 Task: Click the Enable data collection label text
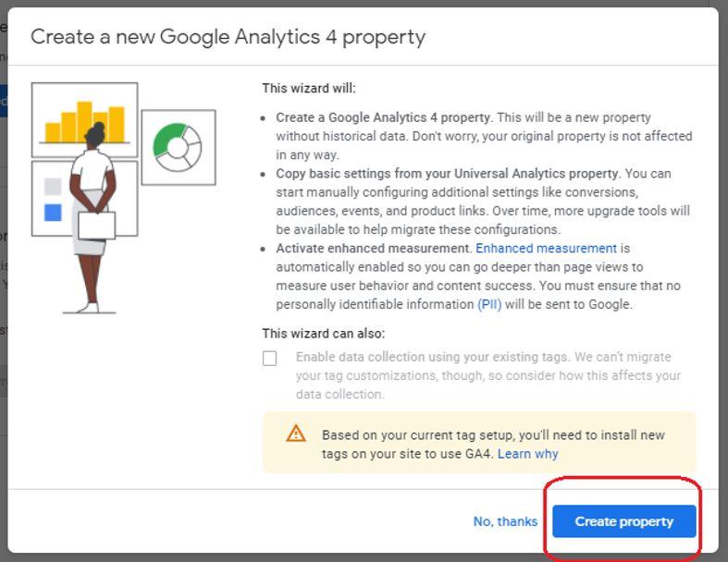(x=488, y=375)
